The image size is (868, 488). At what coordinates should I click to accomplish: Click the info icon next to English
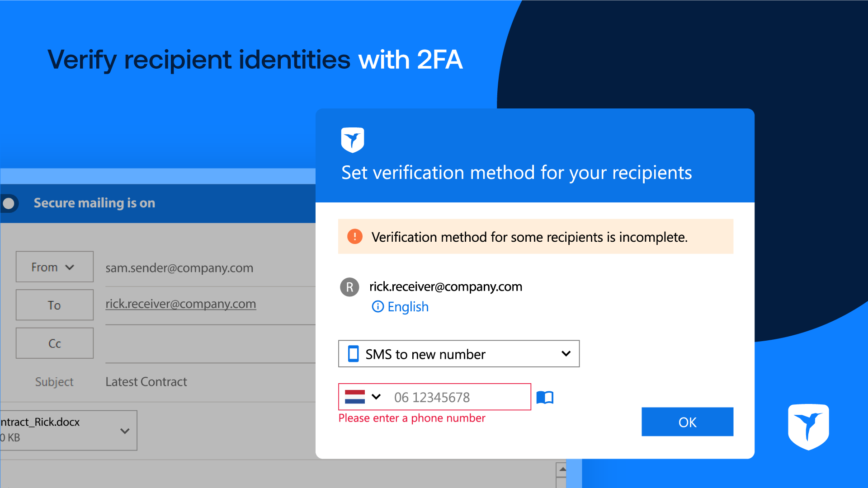coord(377,307)
